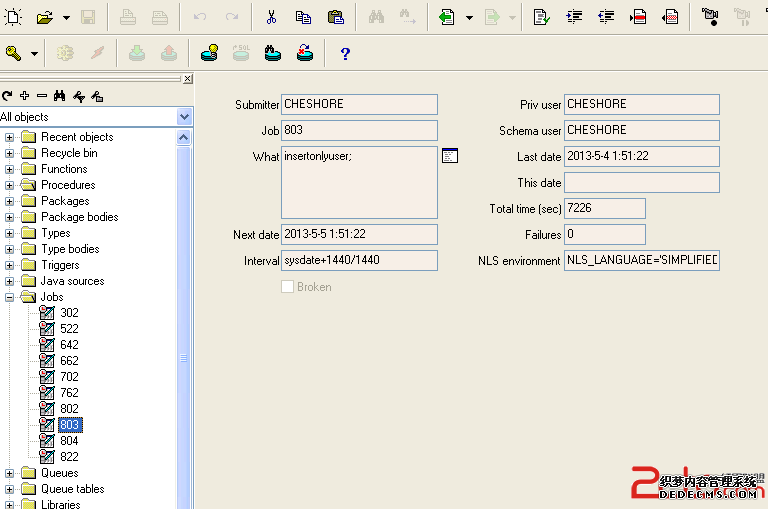Click the yellow key Log on icon

click(14, 54)
